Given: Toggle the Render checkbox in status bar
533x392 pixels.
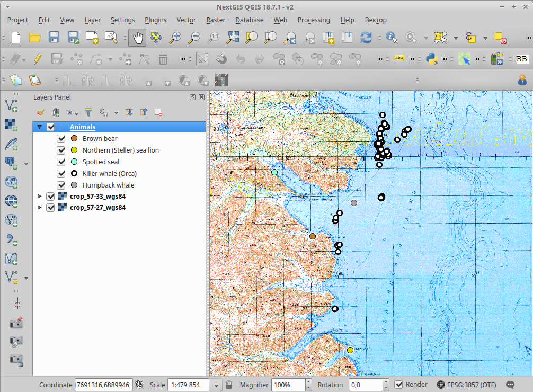Looking at the screenshot, I should tap(399, 385).
